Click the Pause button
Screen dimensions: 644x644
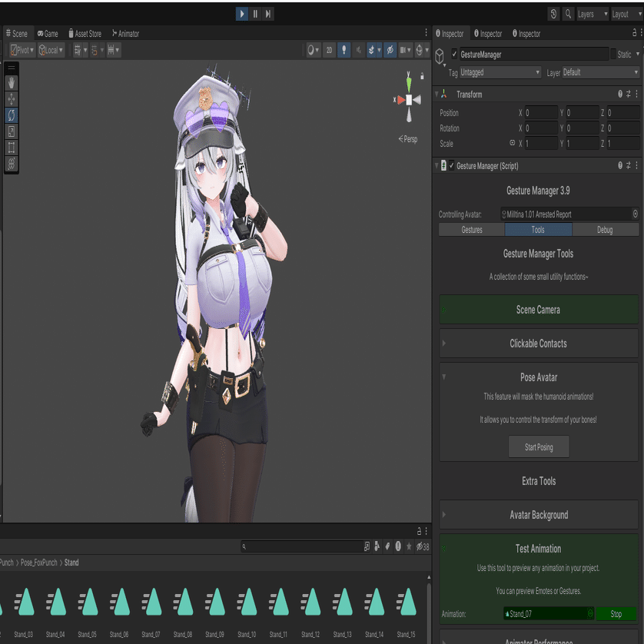[x=255, y=14]
